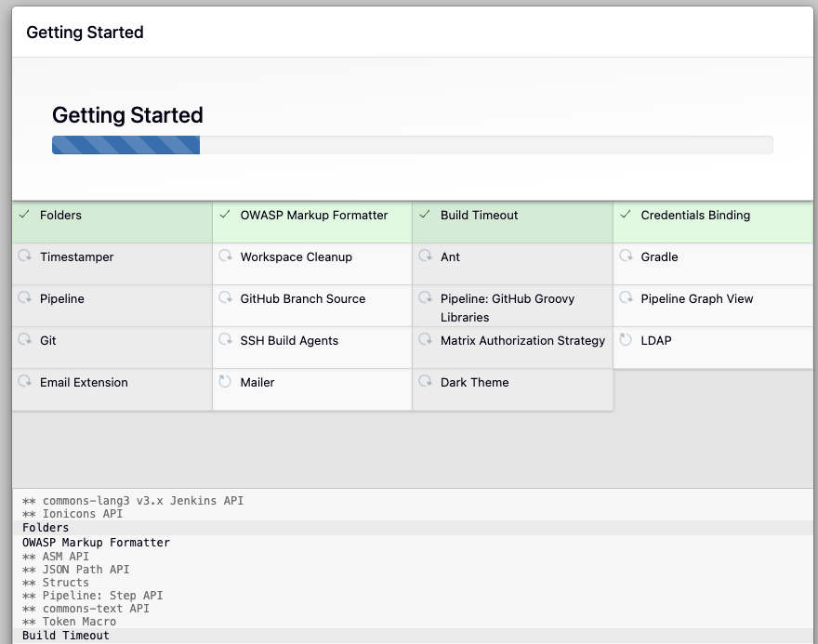Click the spinner icon next to Mailer
The image size is (818, 644).
click(225, 381)
